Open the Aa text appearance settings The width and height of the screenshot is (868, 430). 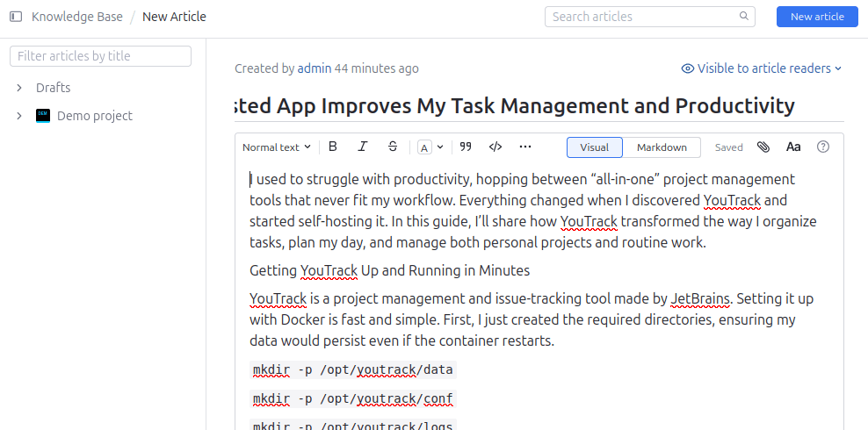(x=793, y=147)
